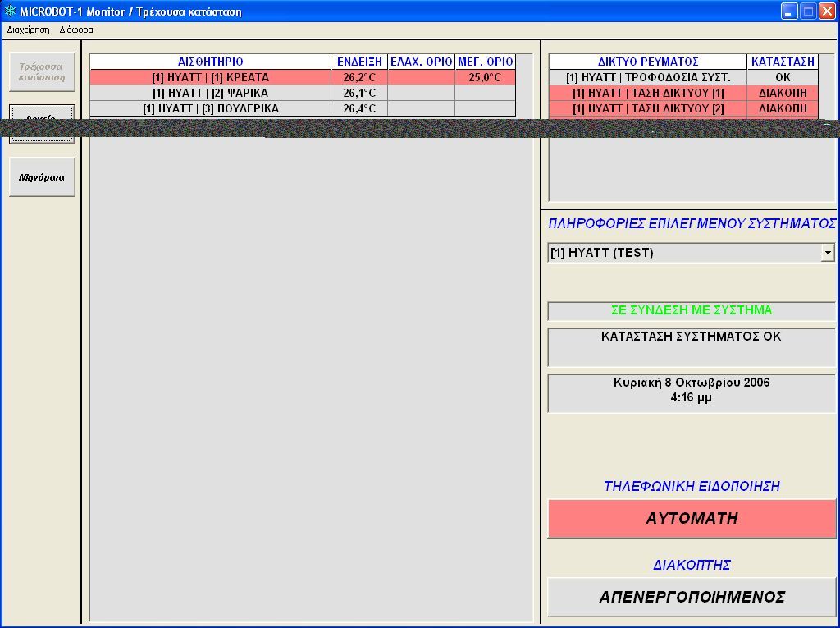Select the ΤΡΟΦΟΔΟΣΙΑ ΣΥΣΤ. power row

[648, 77]
